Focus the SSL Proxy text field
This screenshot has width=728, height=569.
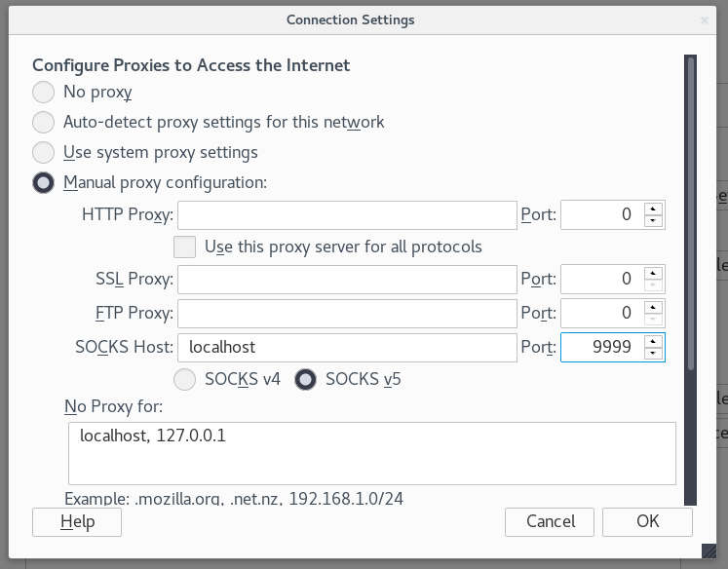[347, 279]
